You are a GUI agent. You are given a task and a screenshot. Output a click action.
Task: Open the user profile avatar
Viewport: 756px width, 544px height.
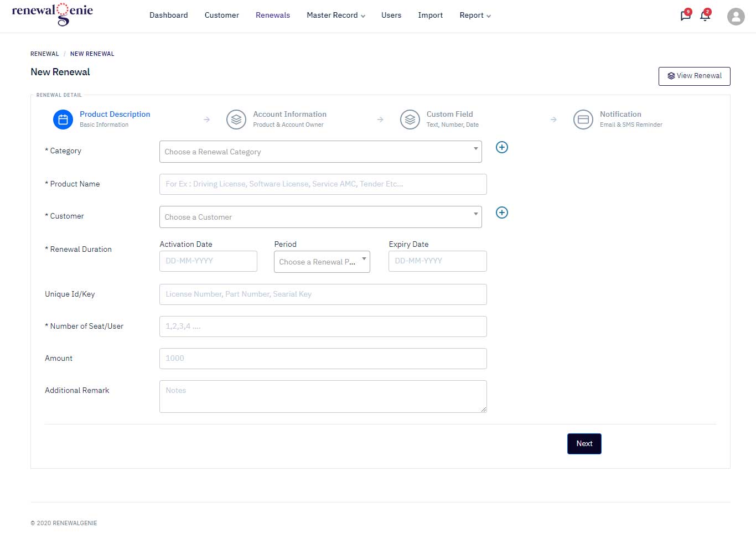pyautogui.click(x=736, y=17)
